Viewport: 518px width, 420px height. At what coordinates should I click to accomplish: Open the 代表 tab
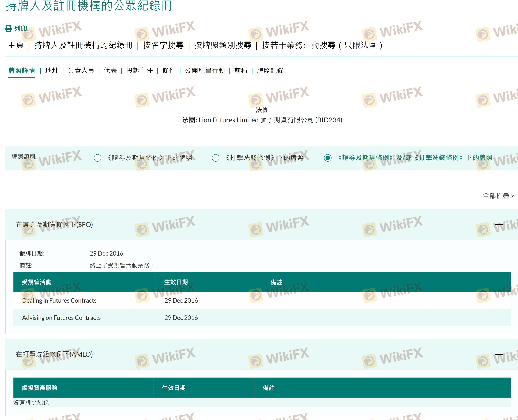(110, 71)
